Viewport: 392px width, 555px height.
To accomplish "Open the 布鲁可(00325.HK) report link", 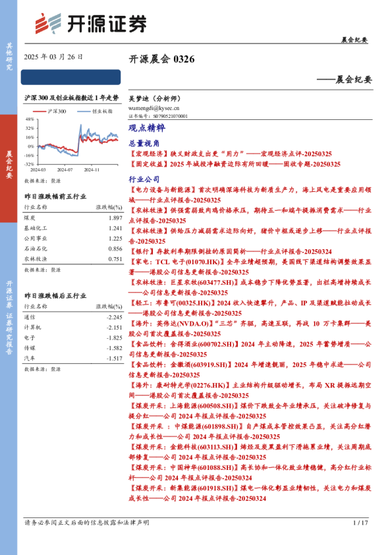I will 250,308.
